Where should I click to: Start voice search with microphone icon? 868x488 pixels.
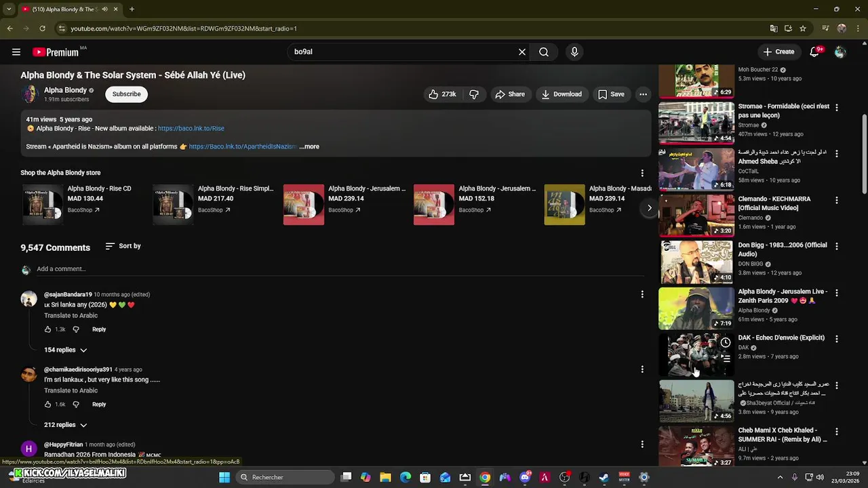coord(574,52)
